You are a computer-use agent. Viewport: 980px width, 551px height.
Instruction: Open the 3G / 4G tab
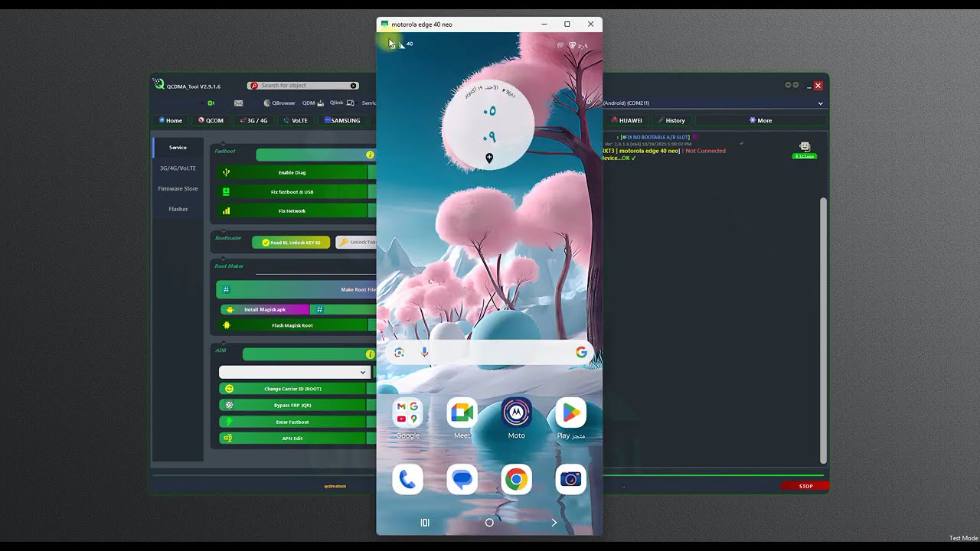(253, 120)
